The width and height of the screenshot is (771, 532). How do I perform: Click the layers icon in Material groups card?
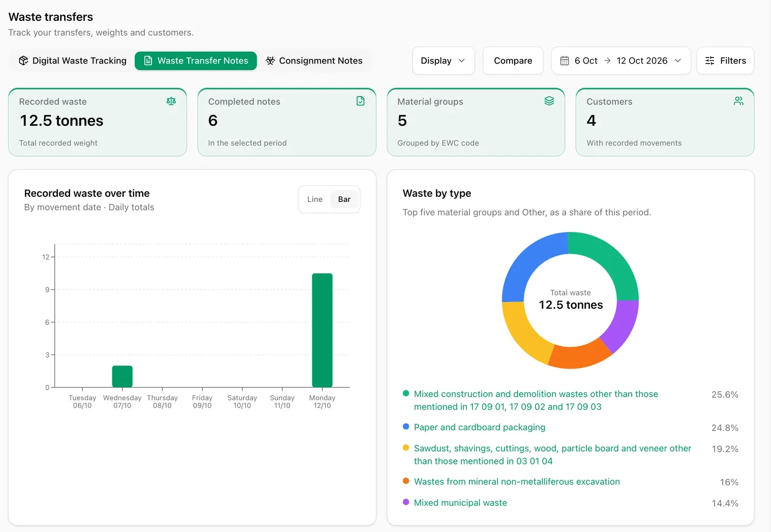(x=549, y=101)
